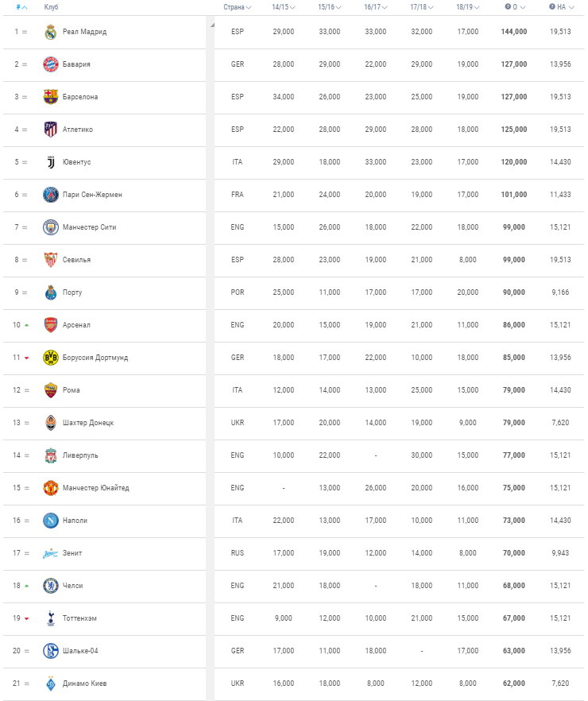Open the Манчестер Юнайтед club link

95,488
